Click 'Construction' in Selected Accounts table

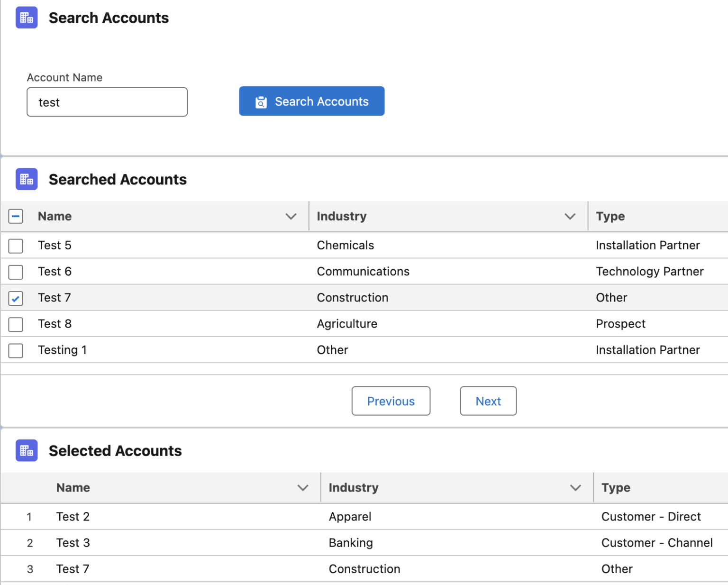[x=364, y=569]
